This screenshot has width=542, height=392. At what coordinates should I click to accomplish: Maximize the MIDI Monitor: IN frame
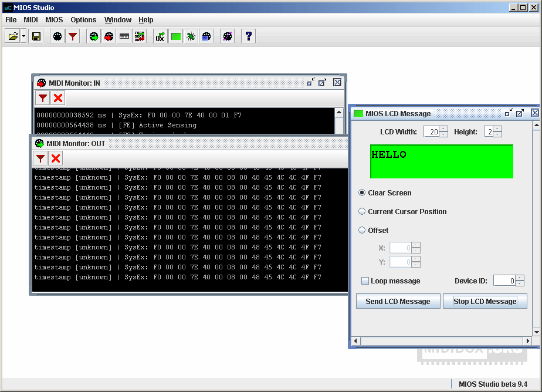[323, 82]
